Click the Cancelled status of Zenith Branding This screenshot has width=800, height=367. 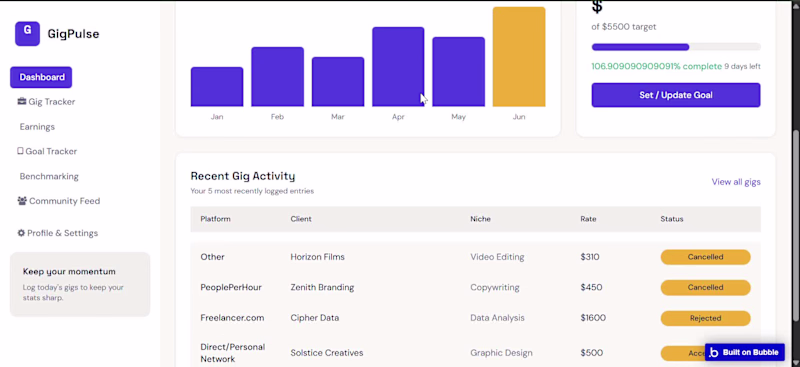point(705,287)
